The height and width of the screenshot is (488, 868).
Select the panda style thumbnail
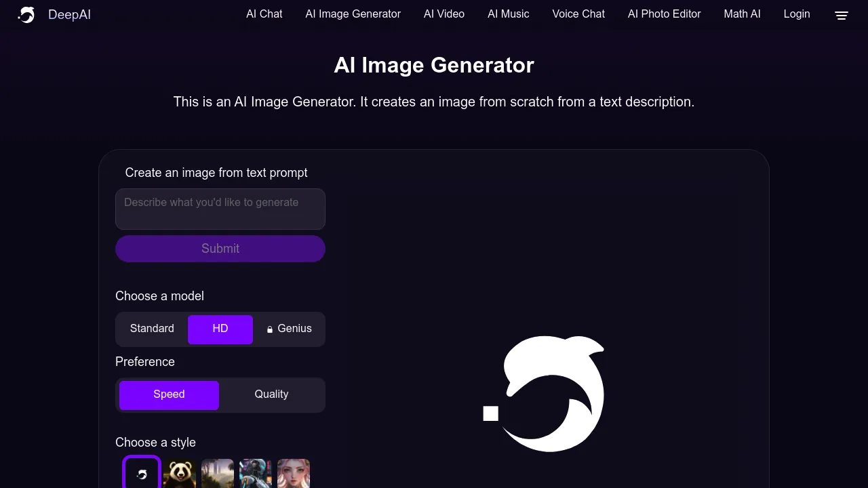pyautogui.click(x=179, y=474)
